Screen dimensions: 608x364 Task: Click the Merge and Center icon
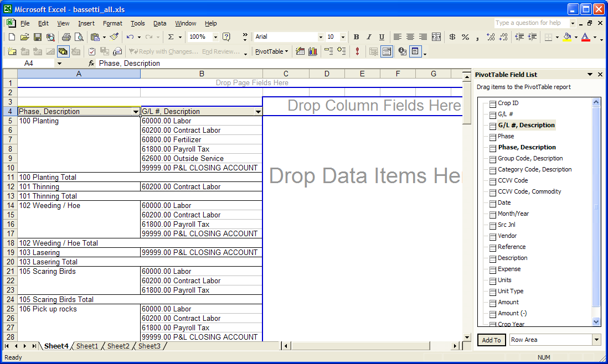click(x=436, y=37)
